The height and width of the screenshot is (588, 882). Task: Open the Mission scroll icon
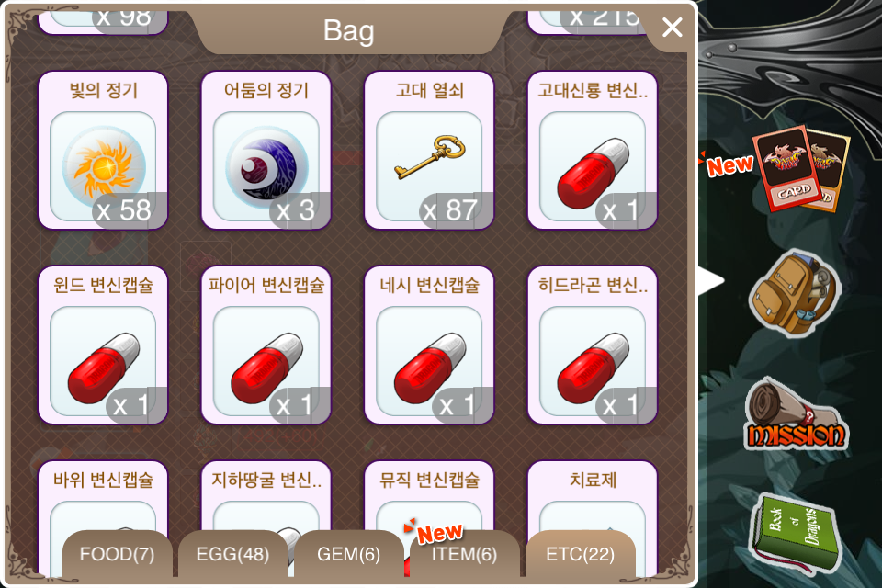pyautogui.click(x=796, y=417)
